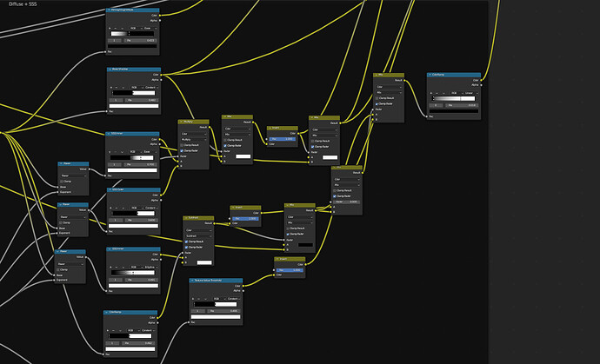Select the Diffuse + SSS frame label
600x364 pixels.
(23, 3)
